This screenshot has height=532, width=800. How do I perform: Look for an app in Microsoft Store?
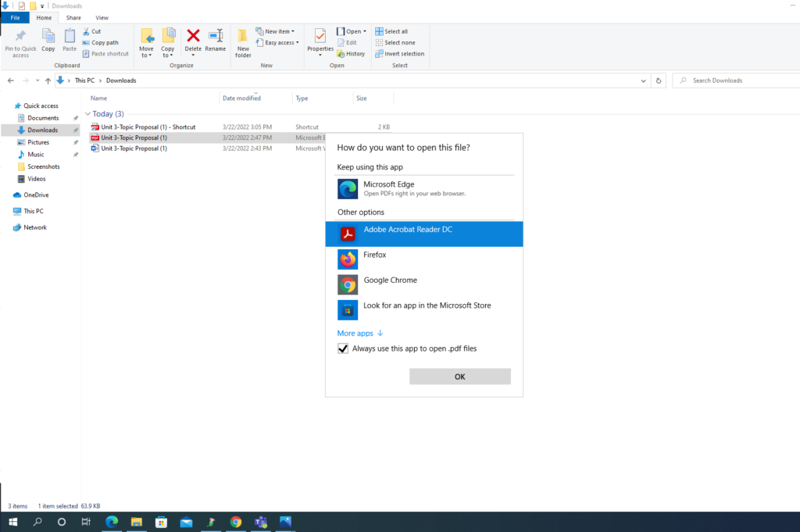424,309
